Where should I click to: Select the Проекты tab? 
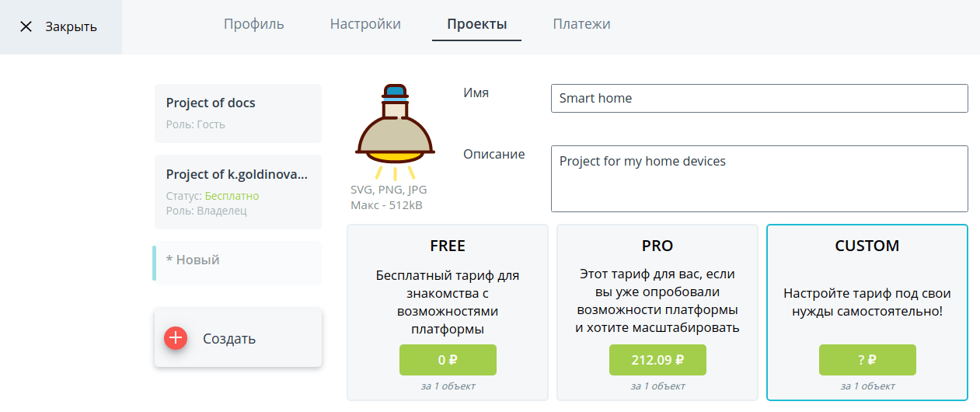click(477, 24)
